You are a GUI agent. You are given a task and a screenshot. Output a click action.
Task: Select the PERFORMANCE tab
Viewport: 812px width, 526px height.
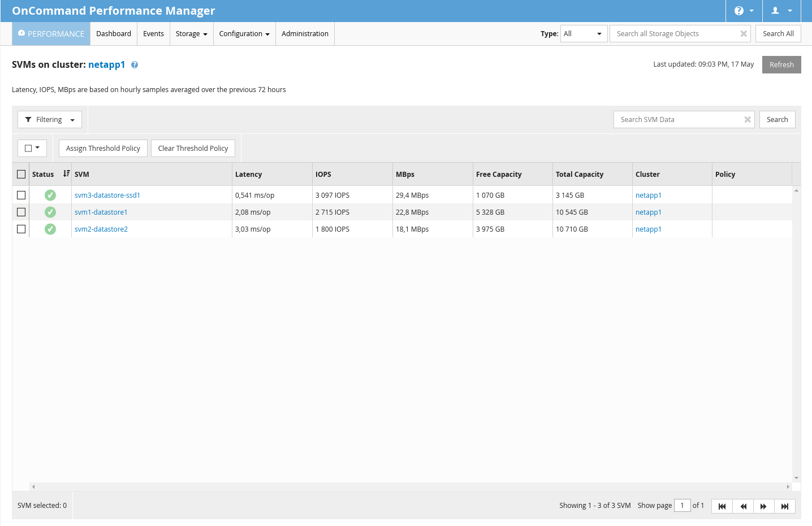click(51, 34)
